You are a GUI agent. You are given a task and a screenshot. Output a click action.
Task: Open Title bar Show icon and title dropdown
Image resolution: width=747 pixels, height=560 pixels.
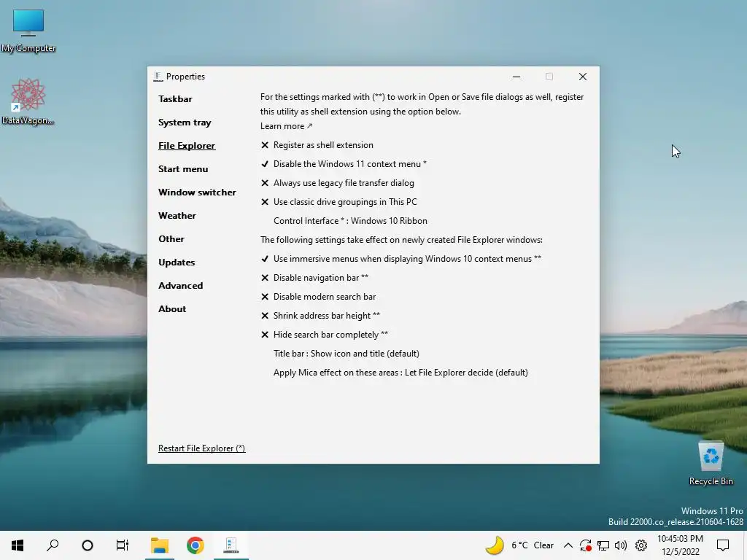tap(347, 354)
